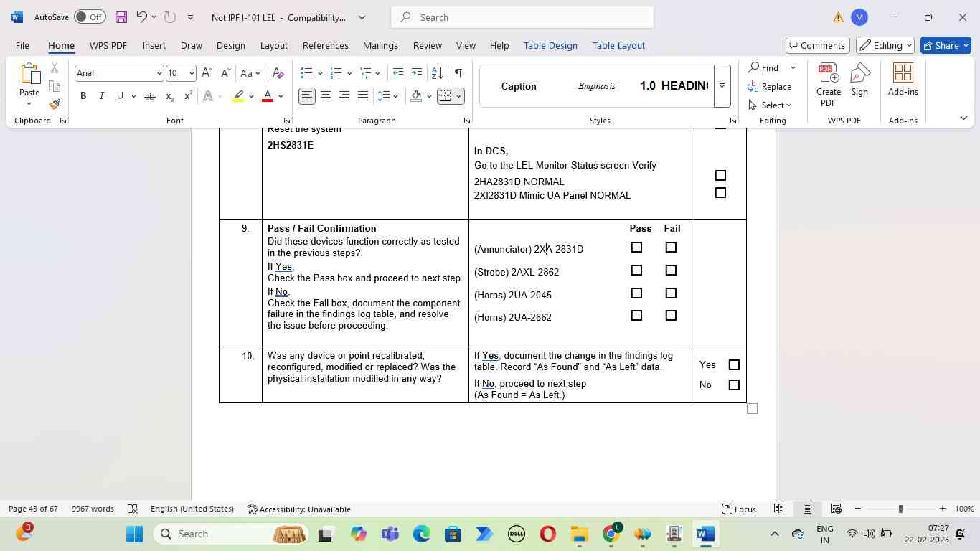Click the Share button
This screenshot has height=551, width=980.
(x=947, y=45)
